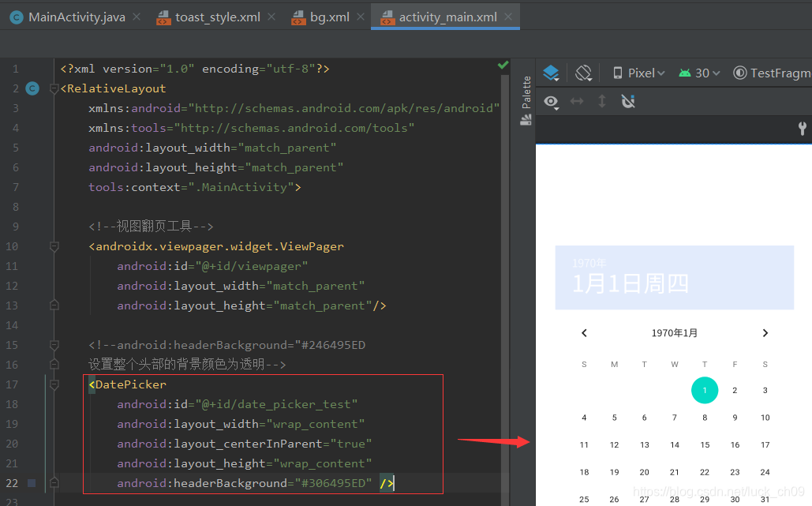Open the Pixel device dropdown
This screenshot has width=812, height=506.
(638, 73)
